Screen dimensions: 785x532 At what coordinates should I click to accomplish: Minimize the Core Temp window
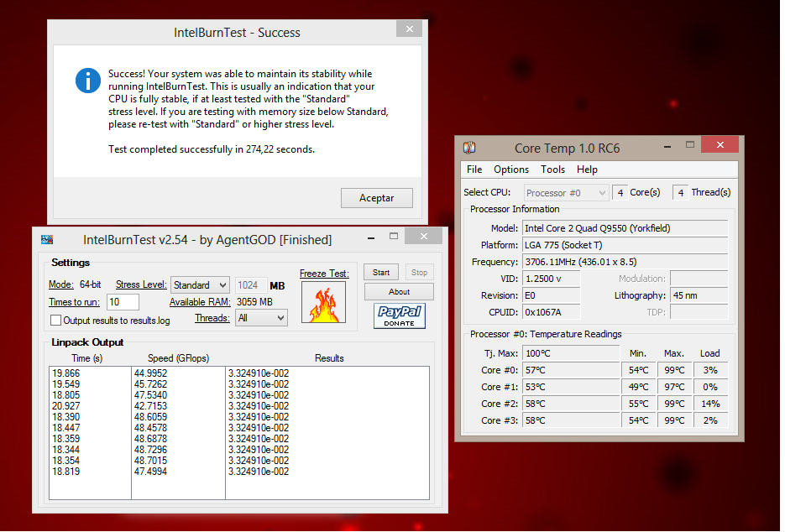(x=667, y=147)
